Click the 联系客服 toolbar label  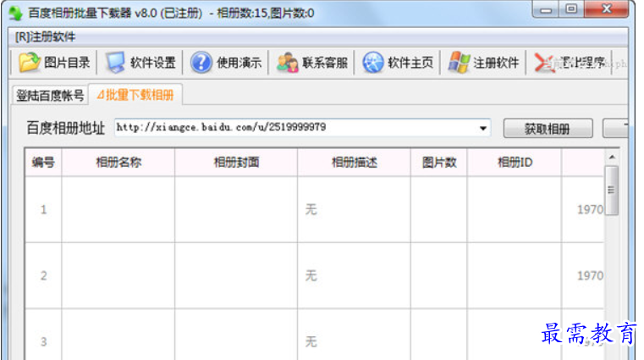325,63
